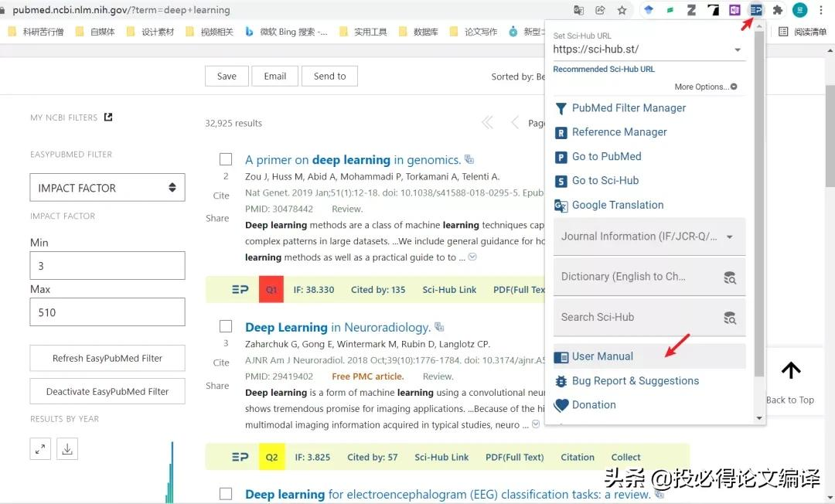Click Sci-Hub Link in the IF 38.330 bar
This screenshot has height=504, width=835.
click(x=449, y=290)
